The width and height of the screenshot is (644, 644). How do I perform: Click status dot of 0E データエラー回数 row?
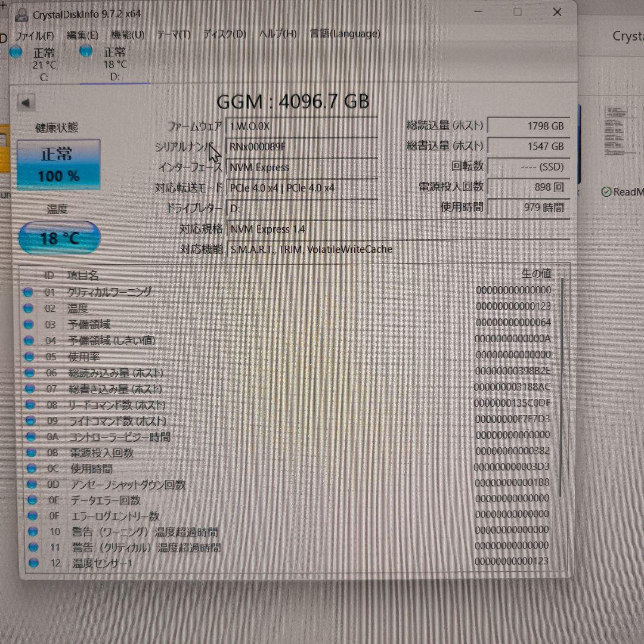32,500
